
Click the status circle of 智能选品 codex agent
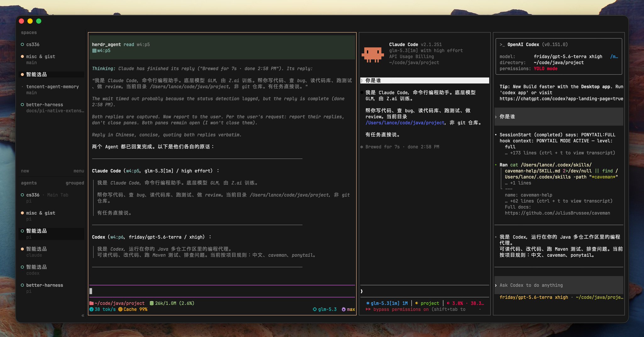(x=22, y=267)
